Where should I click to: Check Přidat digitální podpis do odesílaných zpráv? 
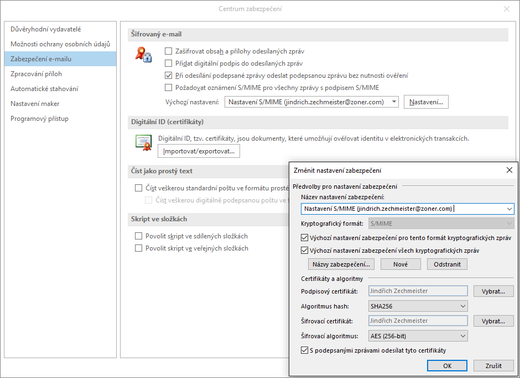[x=168, y=63]
